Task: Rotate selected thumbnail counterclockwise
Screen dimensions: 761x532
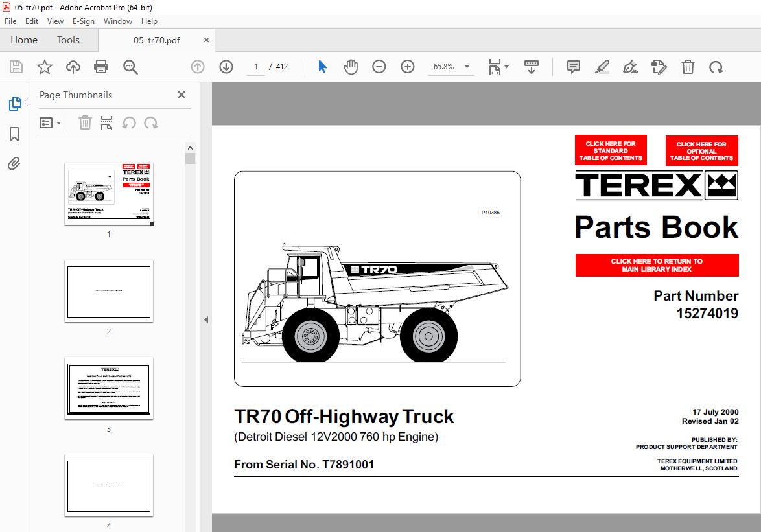Action: (128, 122)
